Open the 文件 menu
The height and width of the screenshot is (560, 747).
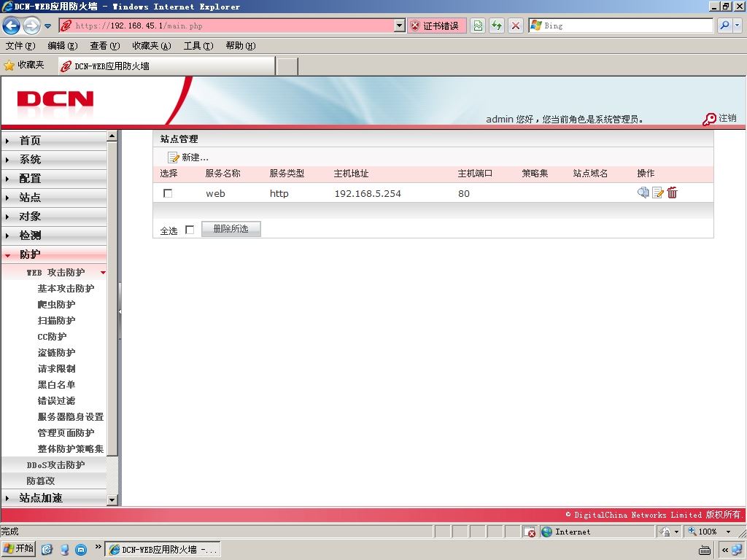(20, 46)
